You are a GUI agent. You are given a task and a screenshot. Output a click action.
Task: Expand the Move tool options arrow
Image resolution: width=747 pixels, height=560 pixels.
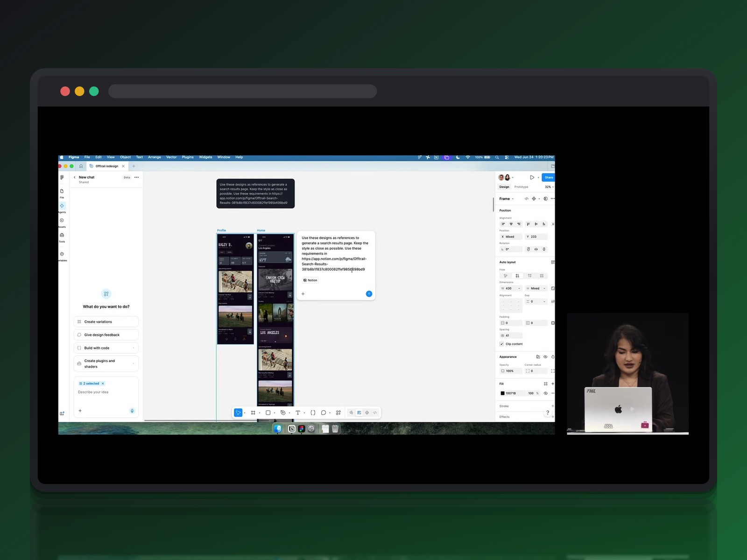click(x=245, y=413)
